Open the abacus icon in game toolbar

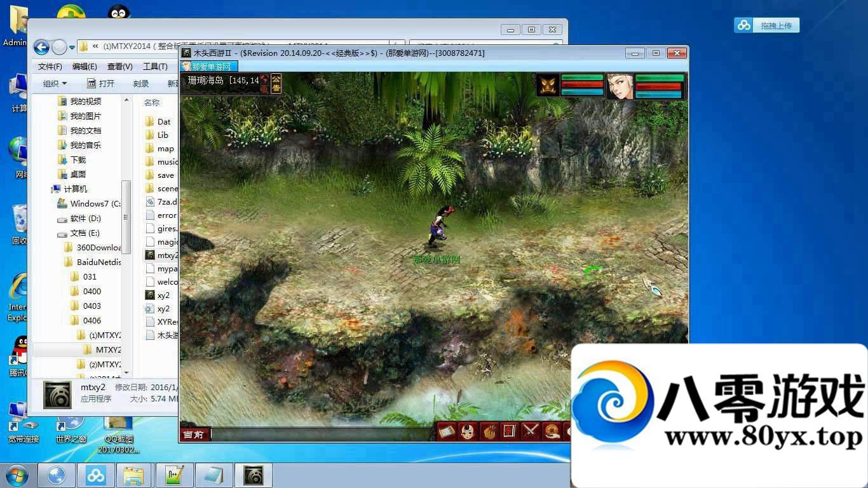(447, 431)
